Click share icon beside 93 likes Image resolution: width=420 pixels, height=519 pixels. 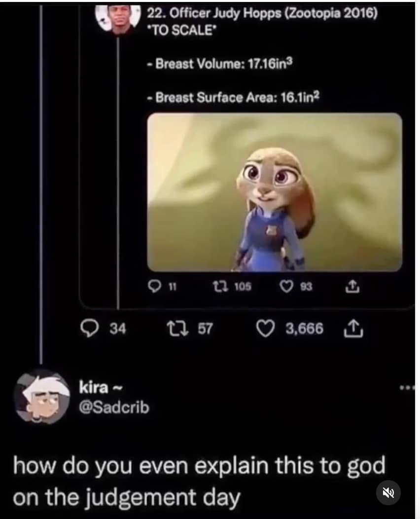[352, 286]
